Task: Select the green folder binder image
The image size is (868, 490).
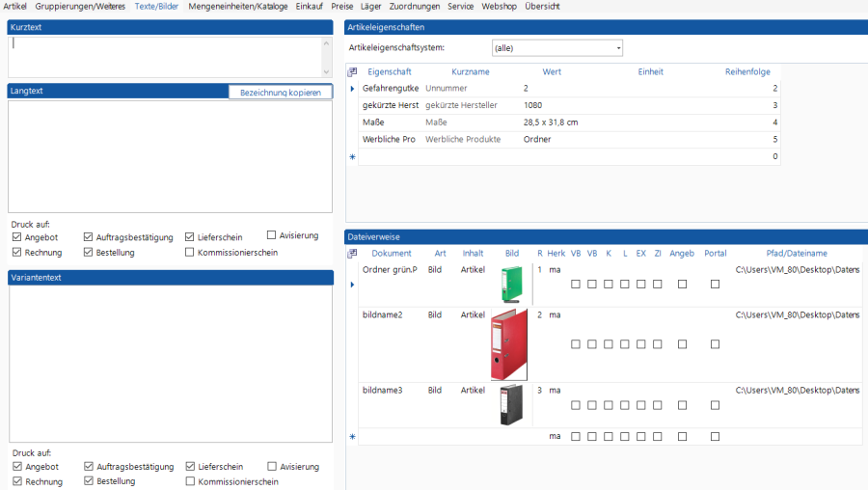Action: [510, 284]
